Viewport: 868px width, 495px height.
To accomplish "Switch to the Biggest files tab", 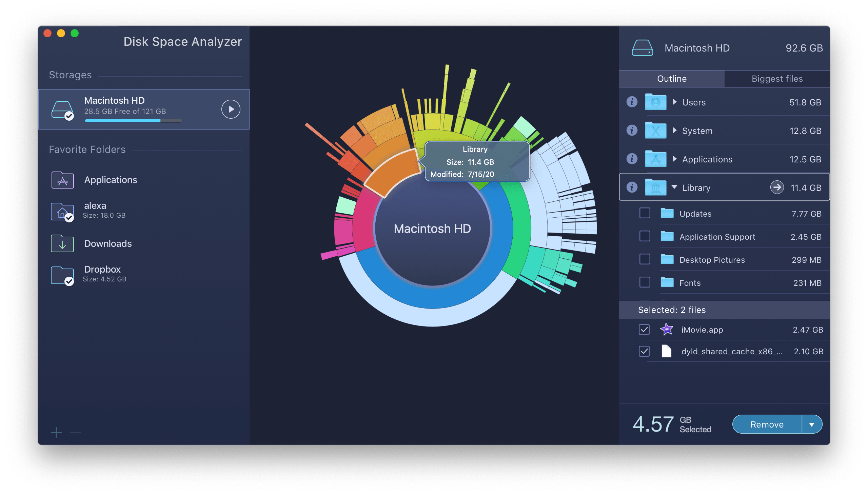I will click(x=777, y=78).
